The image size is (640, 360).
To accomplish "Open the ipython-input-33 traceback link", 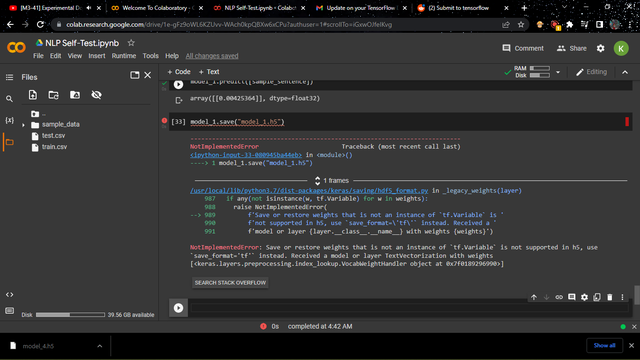I will tap(246, 155).
